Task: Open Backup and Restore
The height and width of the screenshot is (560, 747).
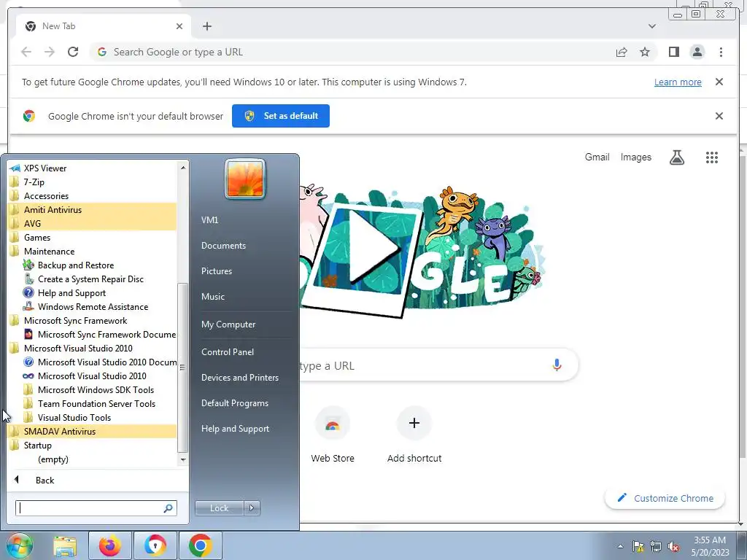Action: tap(93, 265)
